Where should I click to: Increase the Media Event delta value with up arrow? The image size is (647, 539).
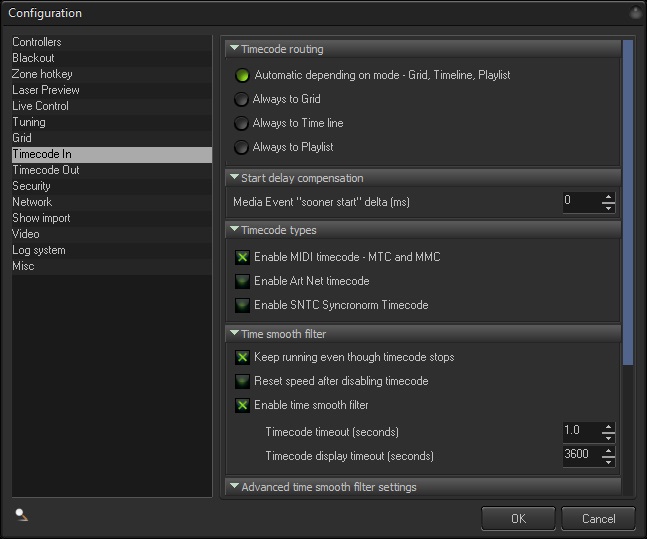(x=608, y=197)
